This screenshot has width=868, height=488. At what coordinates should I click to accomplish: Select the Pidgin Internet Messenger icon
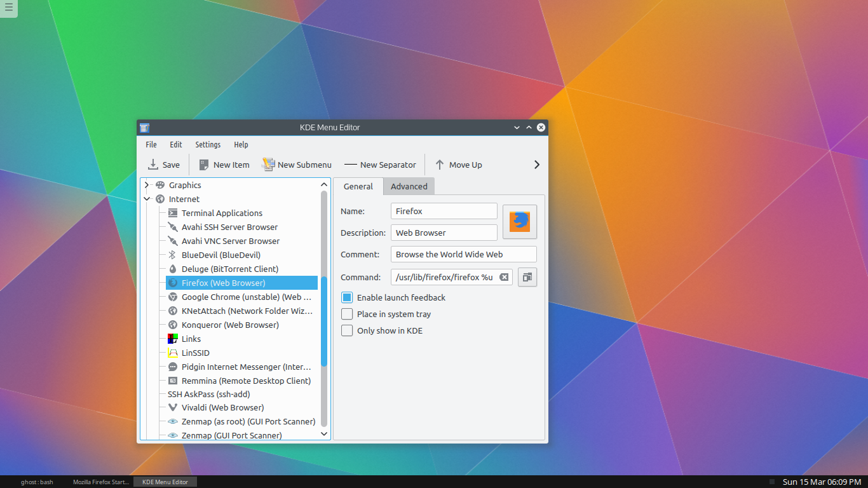point(172,367)
